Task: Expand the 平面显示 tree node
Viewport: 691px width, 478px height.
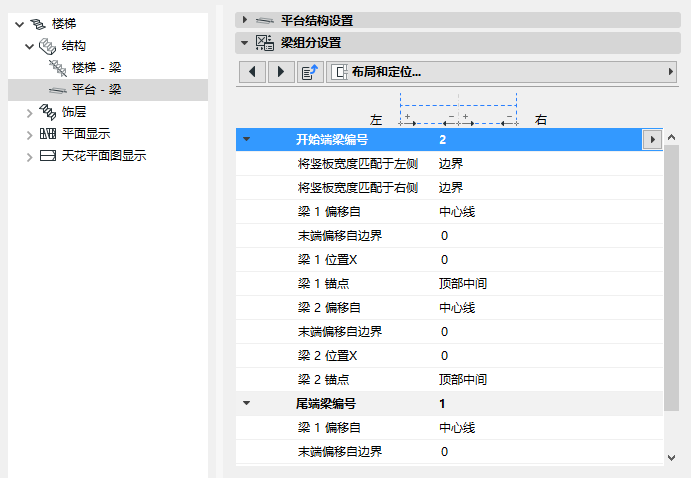Action: pyautogui.click(x=30, y=135)
